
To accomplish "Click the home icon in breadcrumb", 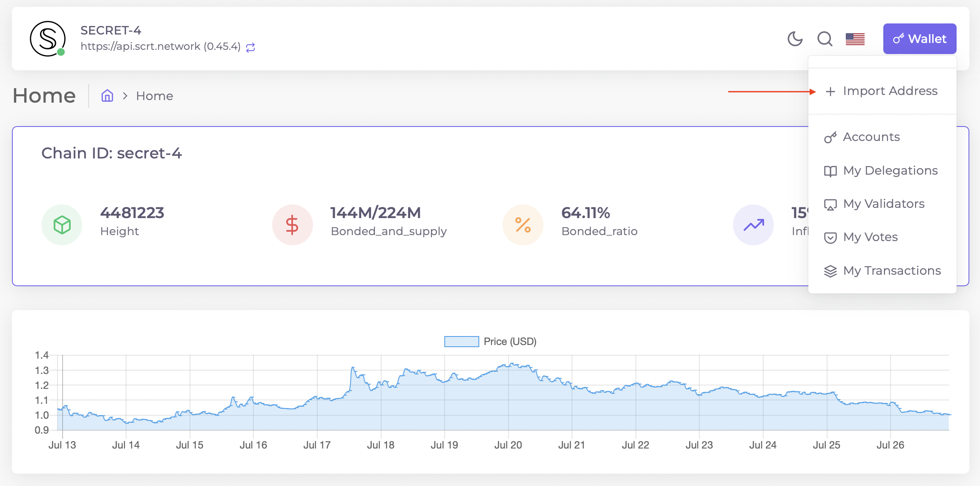I will (107, 96).
